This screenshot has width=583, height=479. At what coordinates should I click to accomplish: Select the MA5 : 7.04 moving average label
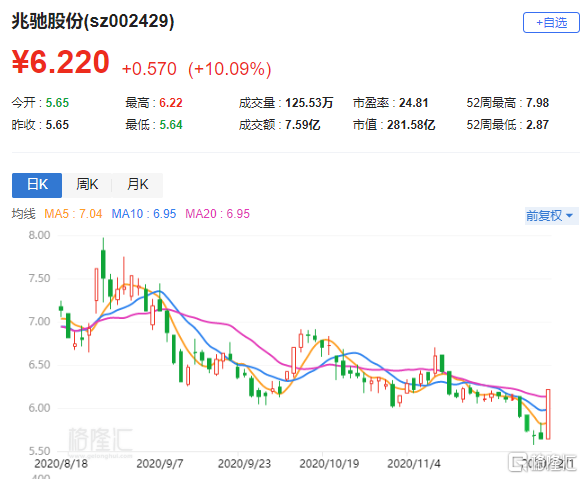tap(73, 214)
